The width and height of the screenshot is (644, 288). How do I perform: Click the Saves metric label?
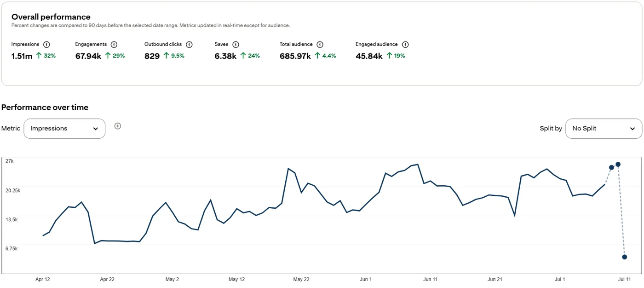[x=221, y=44]
